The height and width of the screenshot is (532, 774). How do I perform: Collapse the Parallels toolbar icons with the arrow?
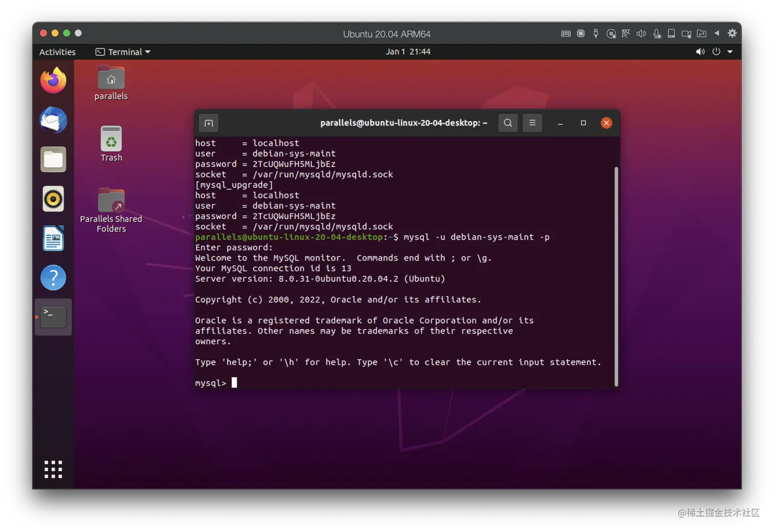[x=717, y=33]
